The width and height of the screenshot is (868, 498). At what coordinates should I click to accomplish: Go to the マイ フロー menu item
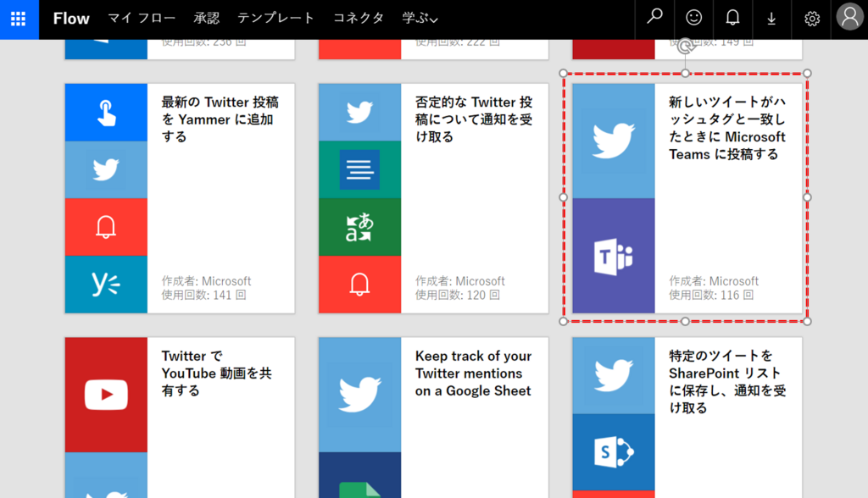142,19
